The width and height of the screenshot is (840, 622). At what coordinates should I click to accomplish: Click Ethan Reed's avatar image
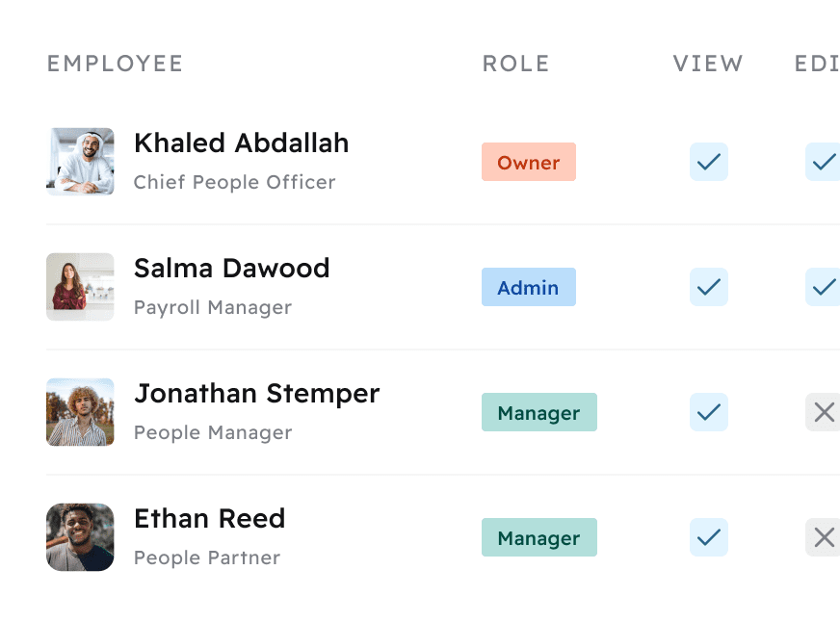click(80, 537)
